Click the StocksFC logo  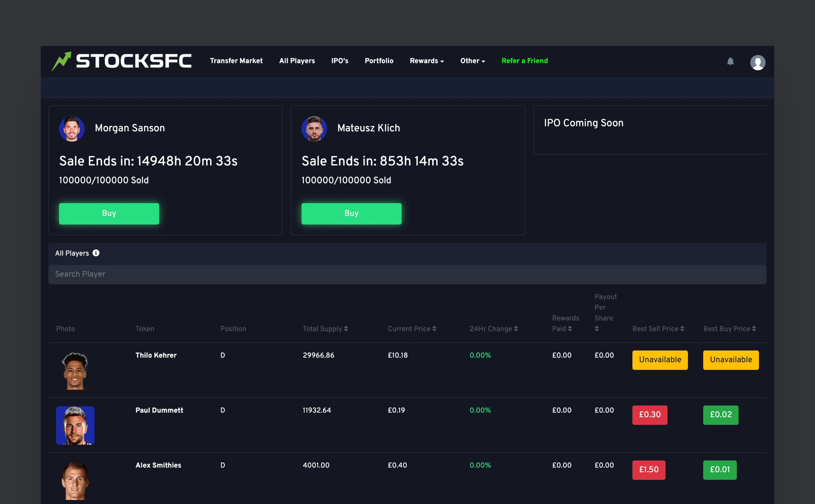(122, 61)
